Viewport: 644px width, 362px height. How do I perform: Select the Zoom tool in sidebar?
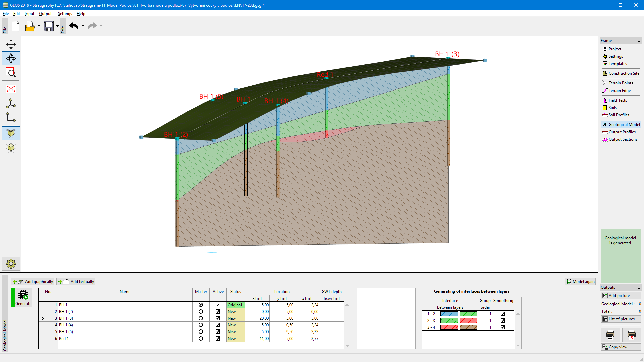click(x=11, y=73)
